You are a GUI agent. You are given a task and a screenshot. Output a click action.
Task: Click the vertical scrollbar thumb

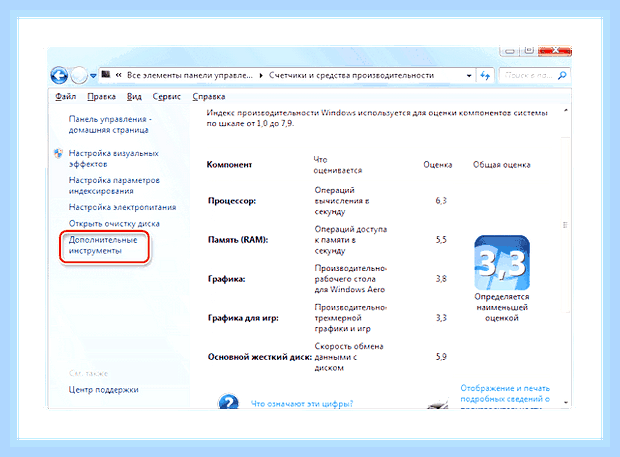click(x=566, y=225)
